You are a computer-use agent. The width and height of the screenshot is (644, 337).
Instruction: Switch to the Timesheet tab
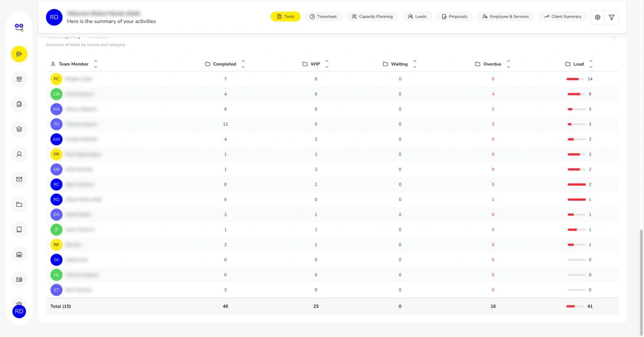coord(323,17)
